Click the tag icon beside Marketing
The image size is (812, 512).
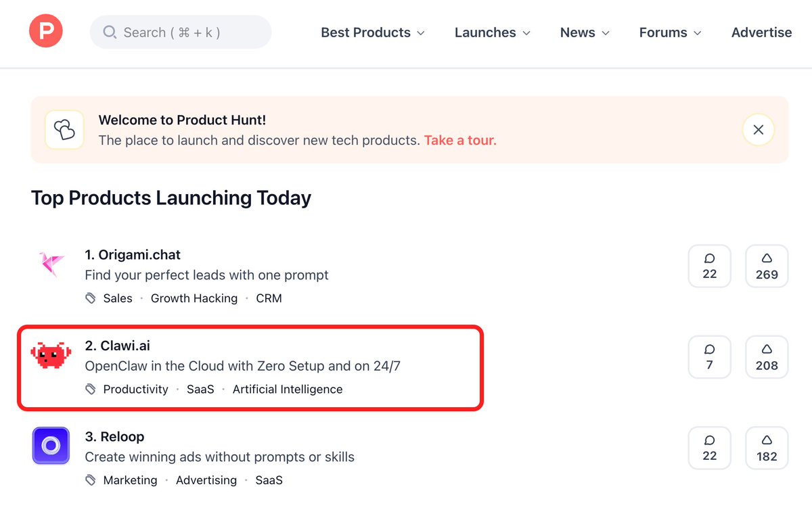pos(91,480)
